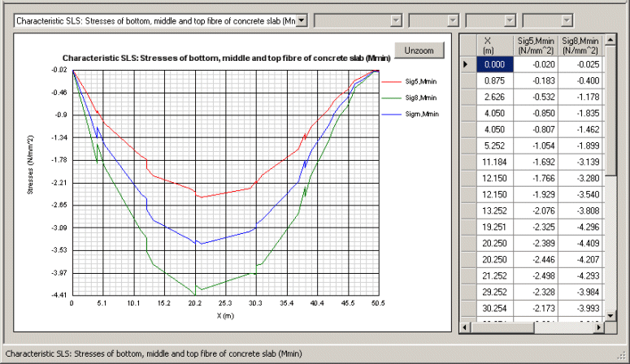
Task: Select the Sig8,Mmin column header
Action: click(580, 45)
